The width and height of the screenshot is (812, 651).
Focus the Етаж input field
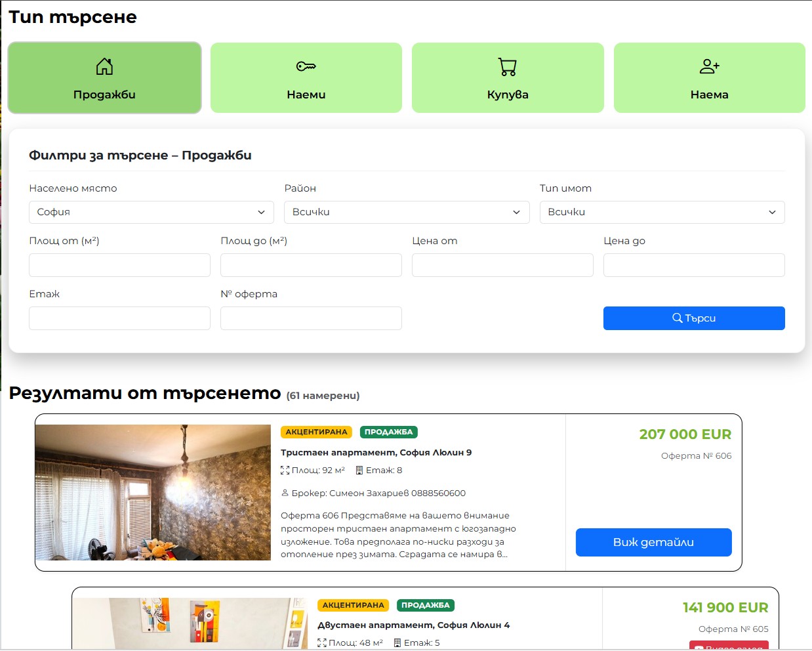pyautogui.click(x=119, y=318)
